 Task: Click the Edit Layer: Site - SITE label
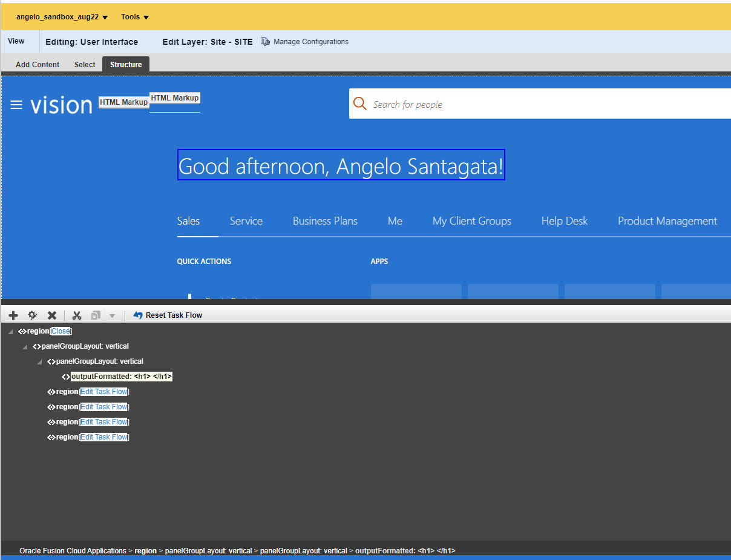tap(208, 42)
